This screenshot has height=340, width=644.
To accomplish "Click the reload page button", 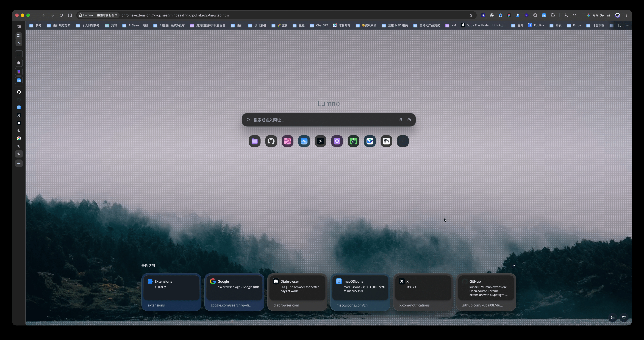I will [61, 15].
